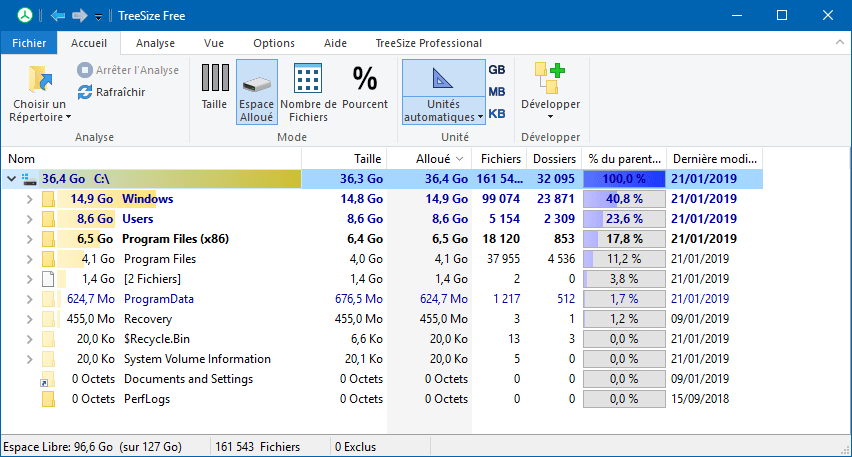The width and height of the screenshot is (852, 457).
Task: Click the Unités automatiques ruler icon
Action: point(443,78)
